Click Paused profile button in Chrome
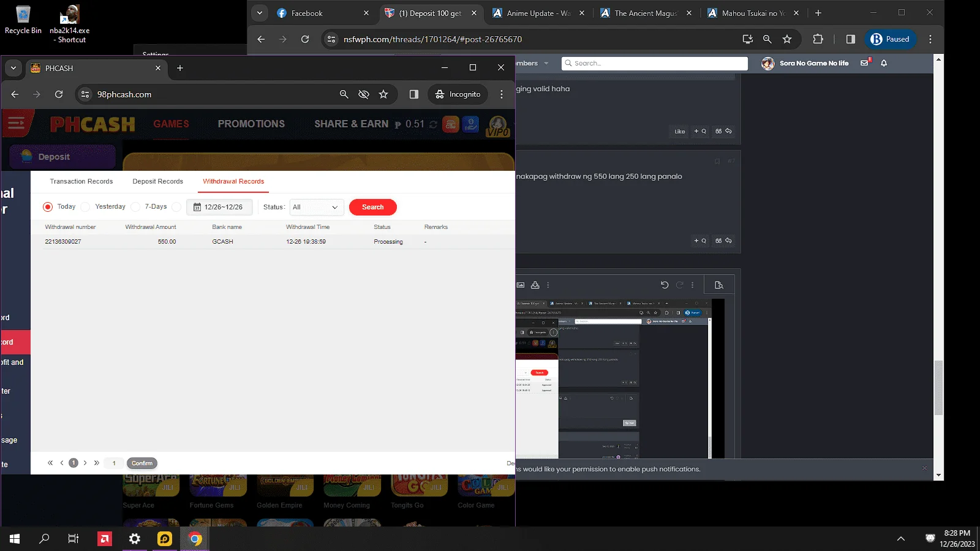This screenshot has width=980, height=551. (891, 39)
